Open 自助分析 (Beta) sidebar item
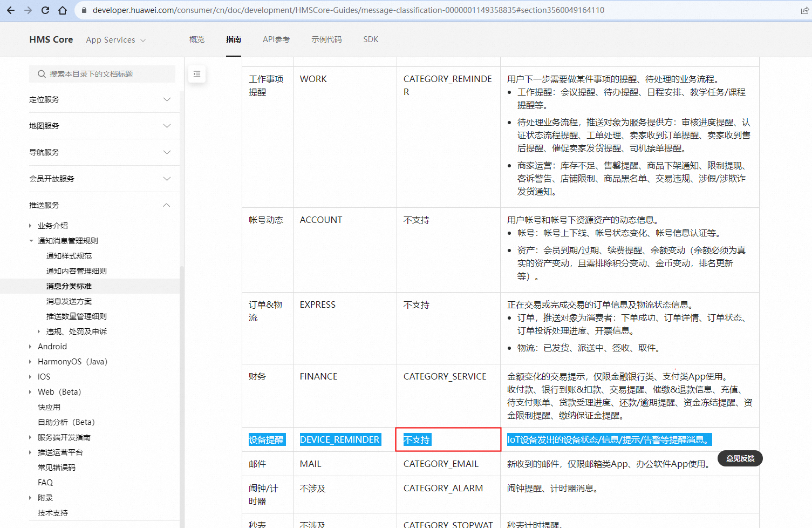Viewport: 812px width, 528px height. click(x=66, y=422)
